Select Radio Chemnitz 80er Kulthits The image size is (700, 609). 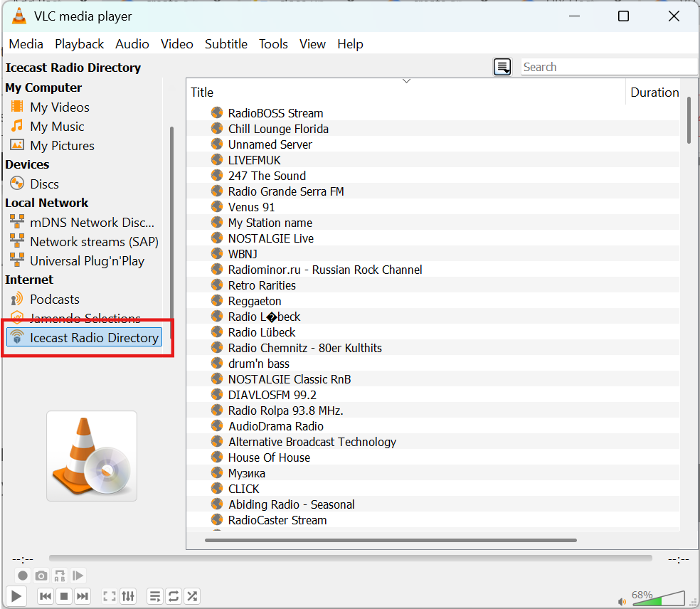pos(305,348)
